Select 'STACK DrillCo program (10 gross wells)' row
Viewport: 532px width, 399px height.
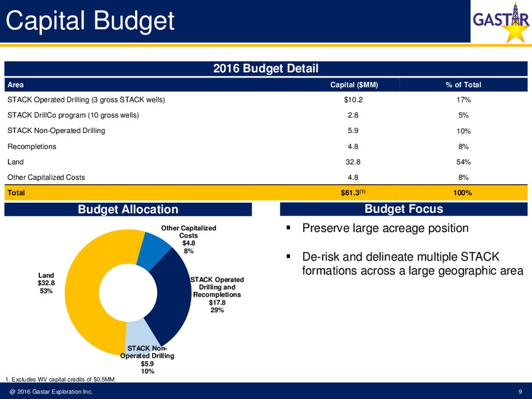point(265,115)
